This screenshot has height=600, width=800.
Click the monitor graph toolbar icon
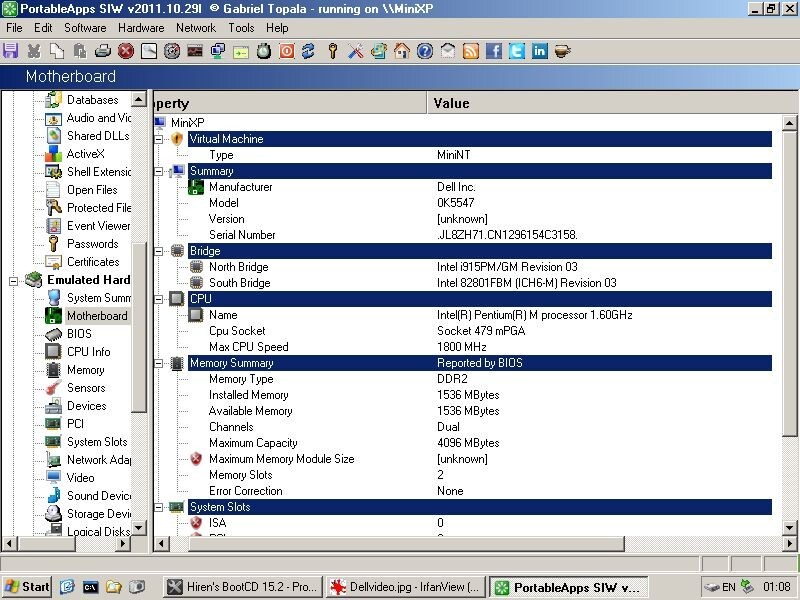(x=195, y=51)
